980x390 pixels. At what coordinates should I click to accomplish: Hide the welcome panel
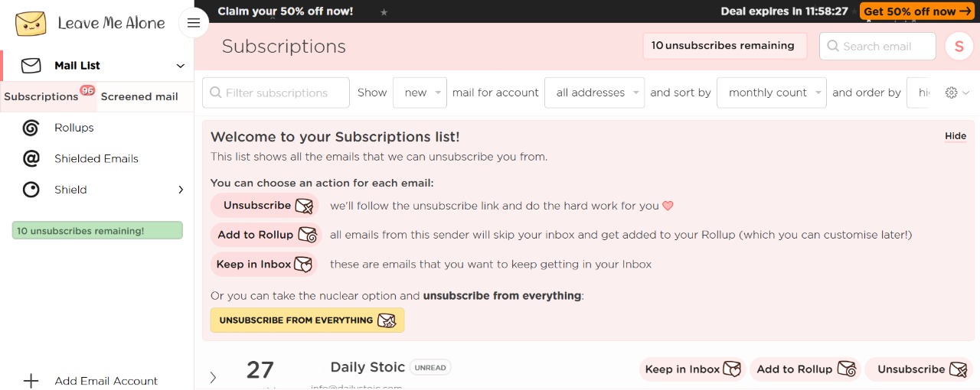pos(955,136)
